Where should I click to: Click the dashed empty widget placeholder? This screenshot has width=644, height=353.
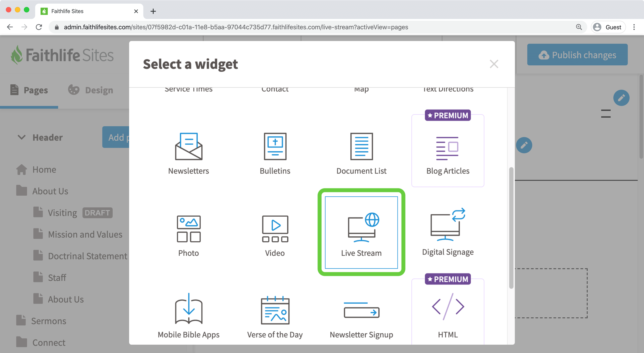[551, 293]
